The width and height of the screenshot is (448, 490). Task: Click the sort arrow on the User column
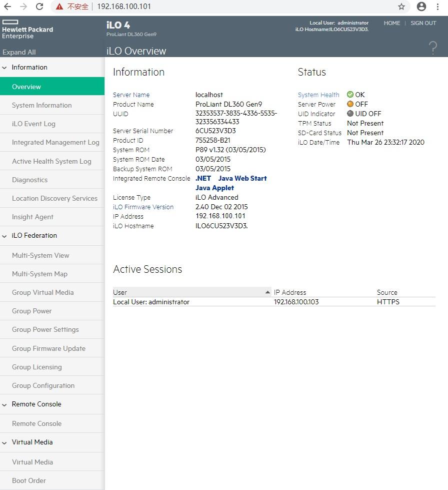click(x=267, y=292)
